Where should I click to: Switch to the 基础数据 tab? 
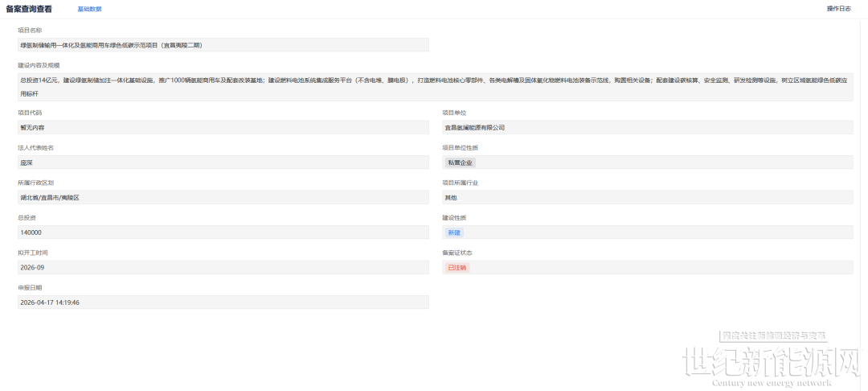(x=89, y=9)
